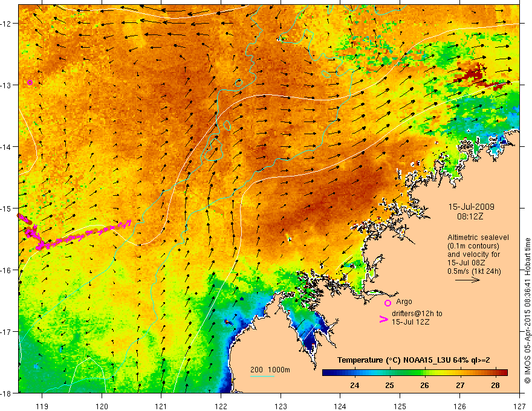Click the Argo float marker near 13°S
The height and width of the screenshot is (411, 532).
pyautogui.click(x=30, y=82)
